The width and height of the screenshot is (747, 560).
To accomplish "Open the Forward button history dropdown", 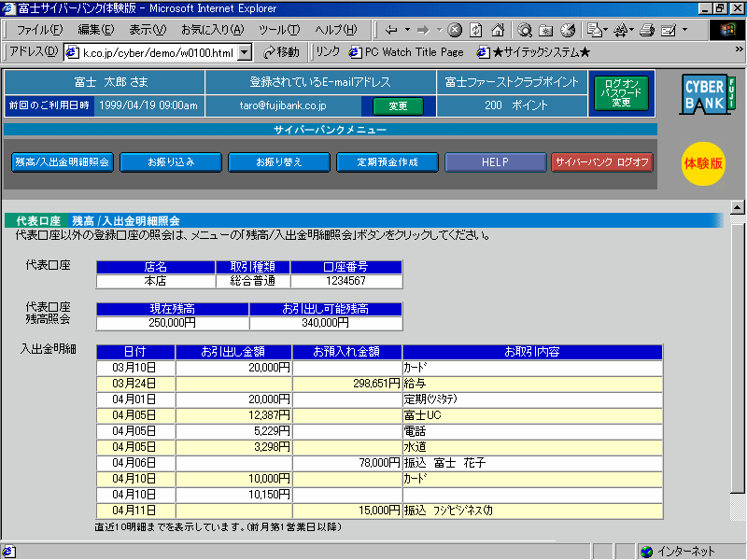I will [439, 30].
